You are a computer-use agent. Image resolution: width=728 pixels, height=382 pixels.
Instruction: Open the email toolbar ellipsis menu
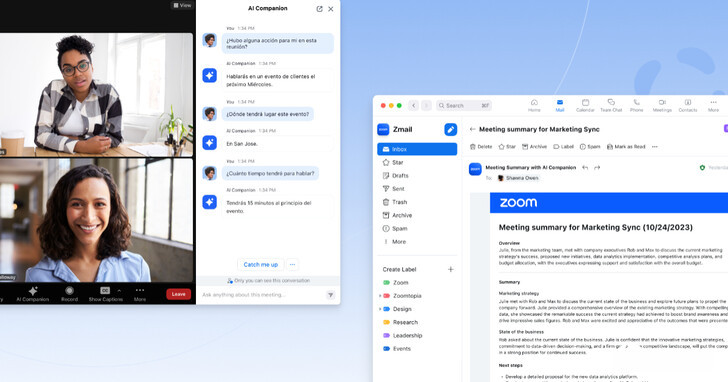(655, 147)
